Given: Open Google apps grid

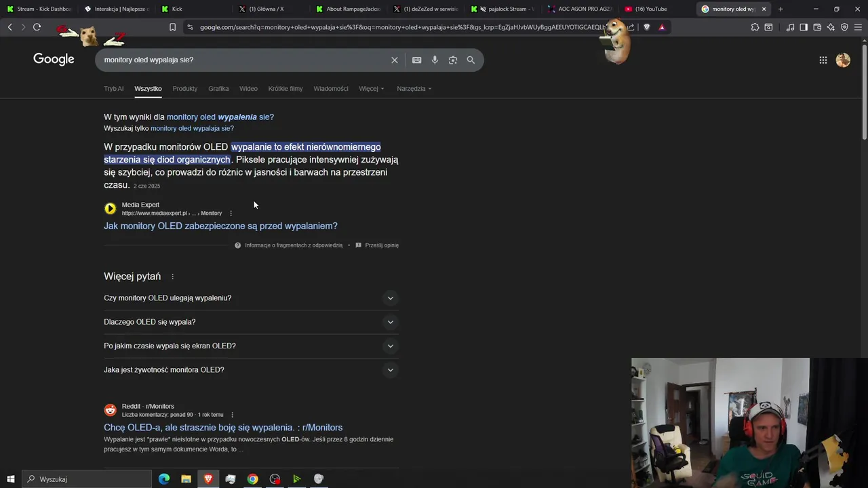Looking at the screenshot, I should pyautogui.click(x=823, y=60).
